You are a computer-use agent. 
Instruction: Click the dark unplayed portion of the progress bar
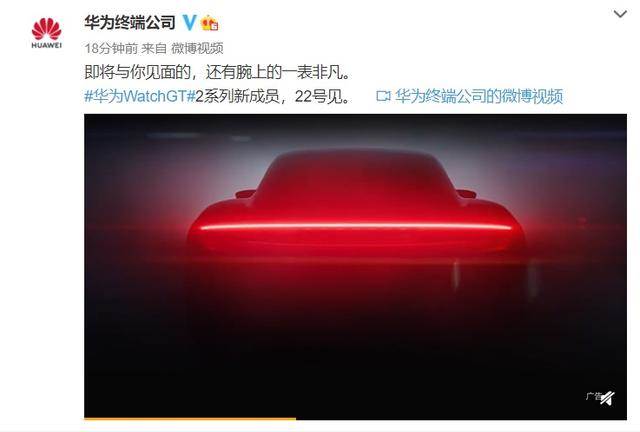[x=461, y=418]
